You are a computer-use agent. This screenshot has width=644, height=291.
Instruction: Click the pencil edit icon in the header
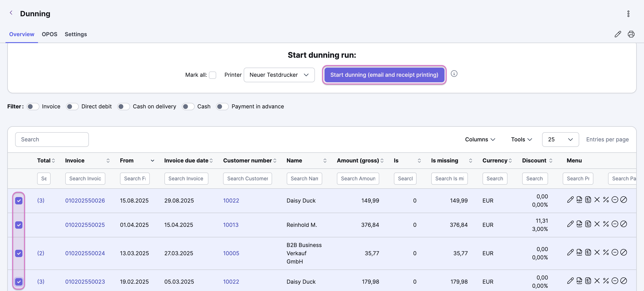(618, 34)
